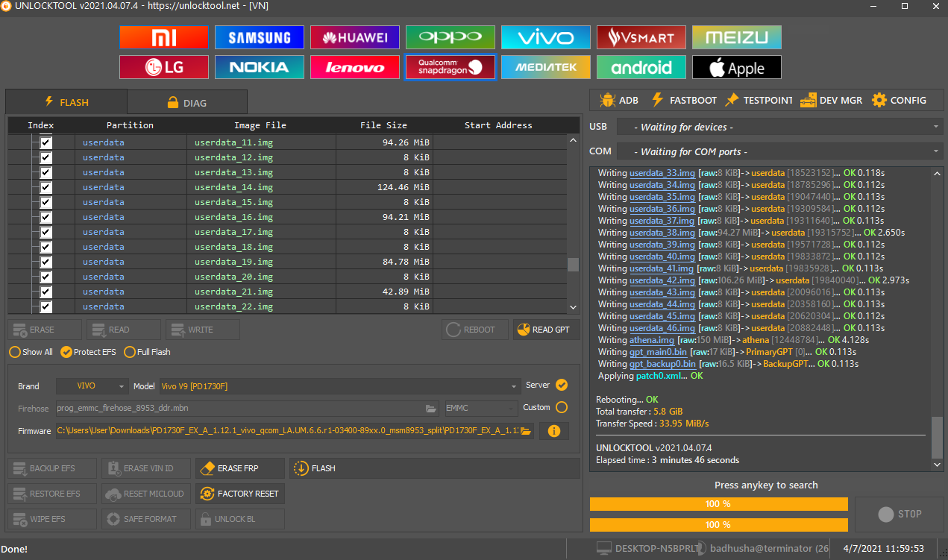Click the READ GPT button
This screenshot has height=560, width=948.
546,330
